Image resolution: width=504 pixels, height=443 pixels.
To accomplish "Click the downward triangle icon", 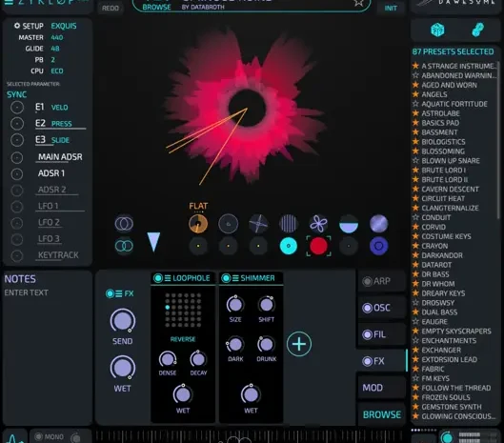I will click(x=153, y=241).
